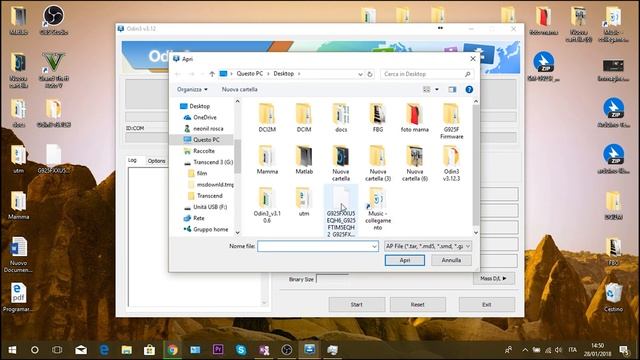This screenshot has width=640, height=360.
Task: Switch to the Options tab in Odin
Action: pos(157,161)
